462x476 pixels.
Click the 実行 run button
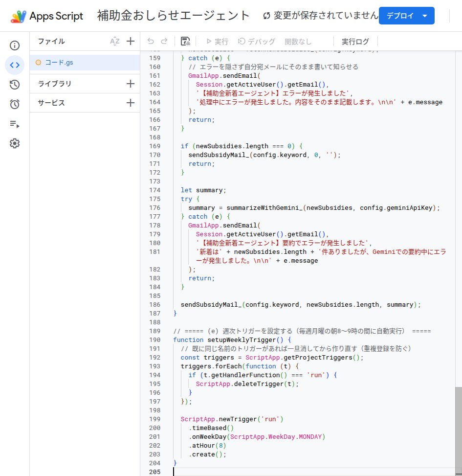pos(217,42)
